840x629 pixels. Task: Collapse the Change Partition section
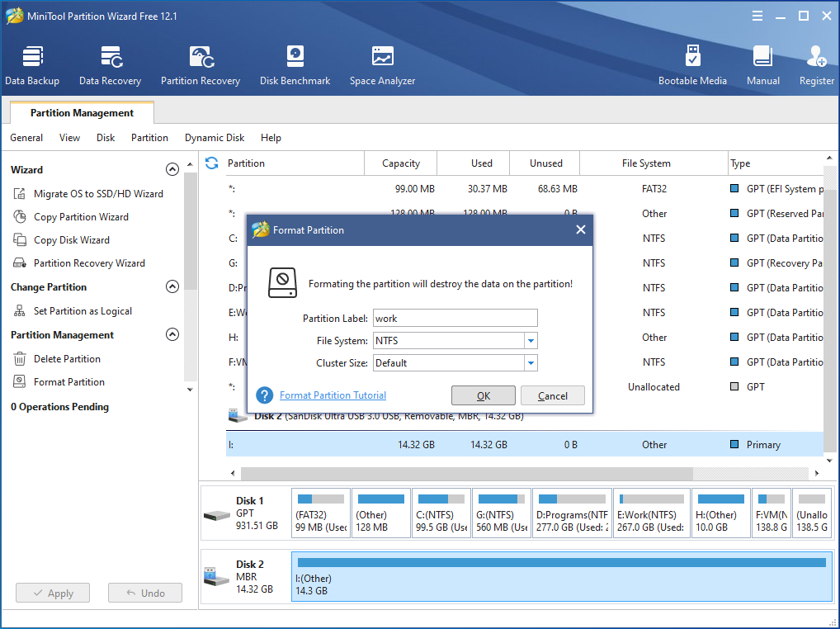click(172, 287)
